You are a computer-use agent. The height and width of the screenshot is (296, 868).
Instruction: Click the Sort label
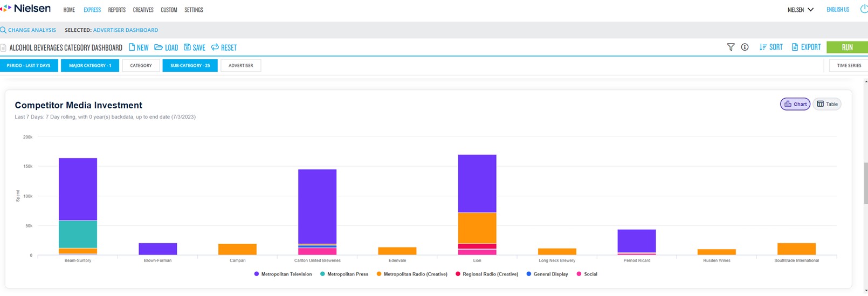(776, 47)
